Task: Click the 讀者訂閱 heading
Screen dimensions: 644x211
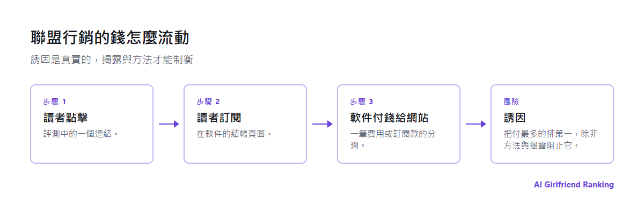Action: [x=219, y=118]
